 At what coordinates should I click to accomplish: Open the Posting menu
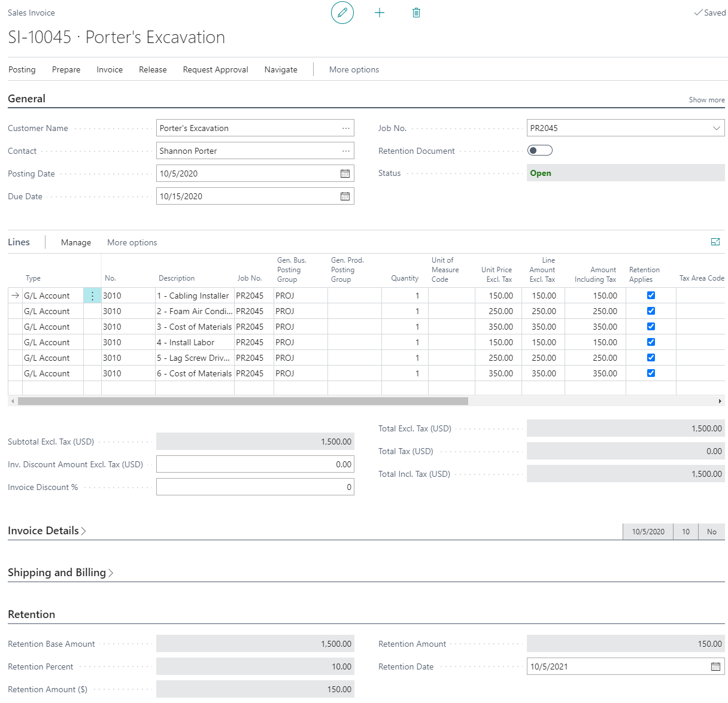point(22,69)
